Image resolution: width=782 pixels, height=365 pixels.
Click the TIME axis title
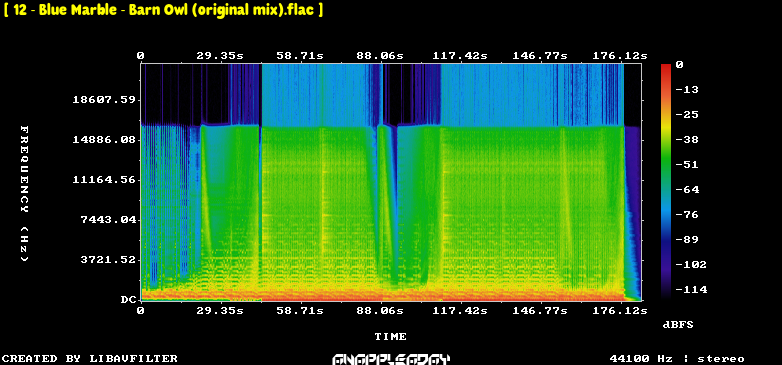point(391,337)
